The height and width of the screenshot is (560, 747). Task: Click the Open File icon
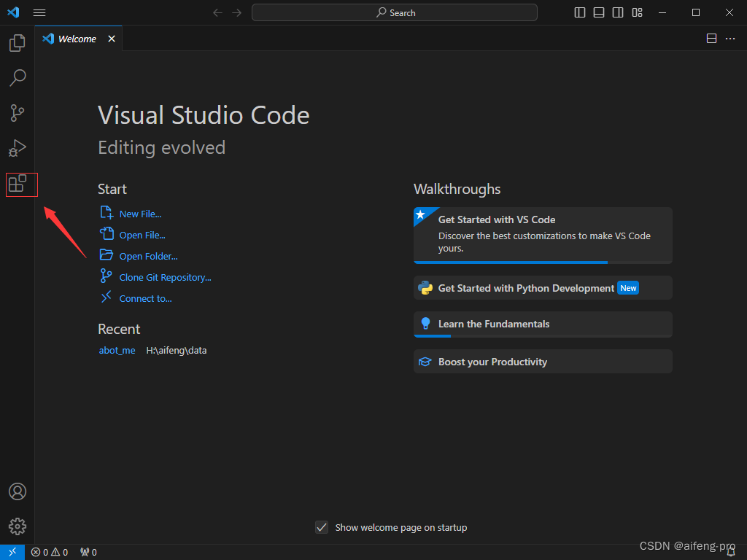107,233
